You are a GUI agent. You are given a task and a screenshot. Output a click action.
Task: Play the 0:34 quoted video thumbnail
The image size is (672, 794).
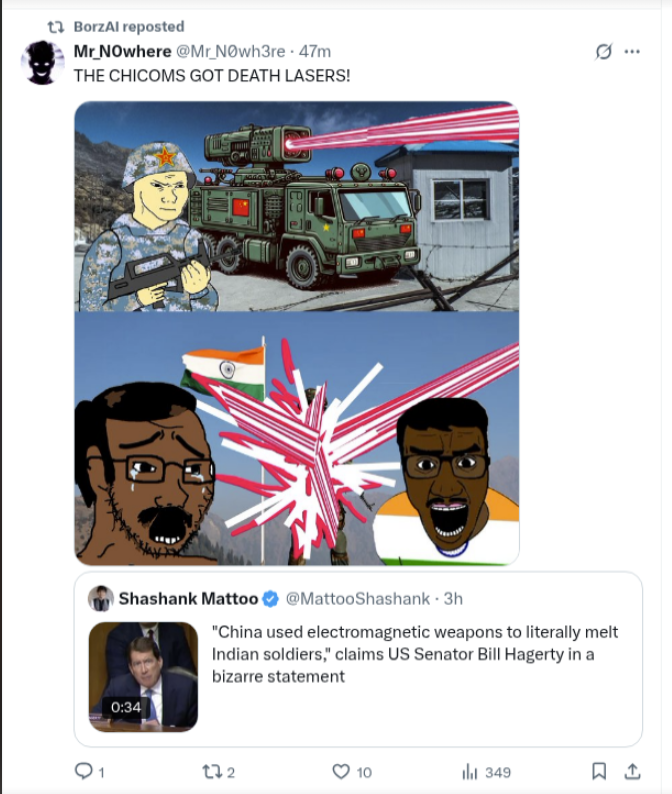point(143,677)
